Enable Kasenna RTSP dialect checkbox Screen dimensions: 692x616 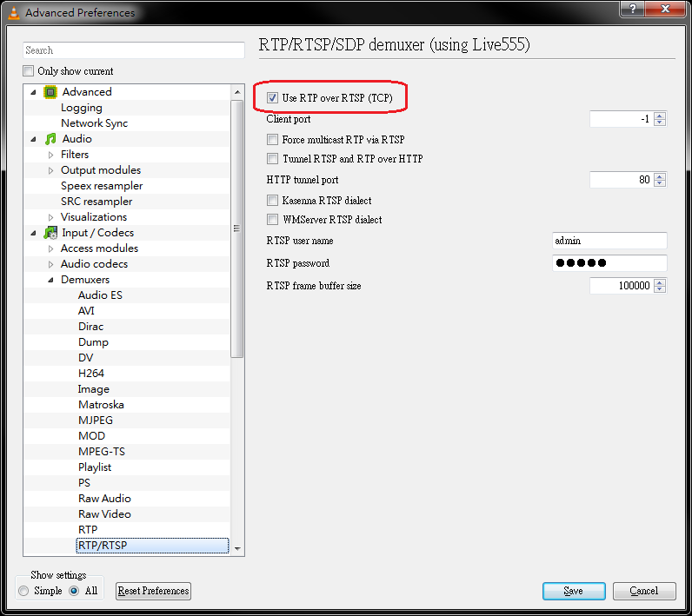273,201
